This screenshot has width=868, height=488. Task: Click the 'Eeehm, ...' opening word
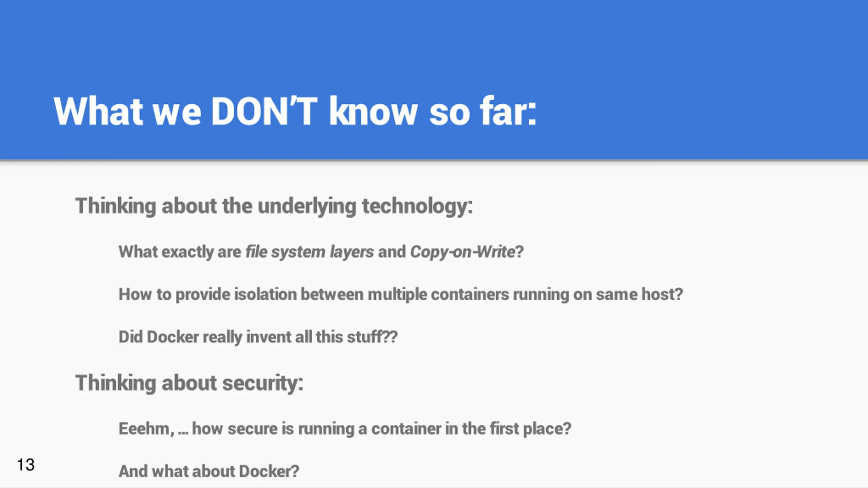click(x=153, y=429)
